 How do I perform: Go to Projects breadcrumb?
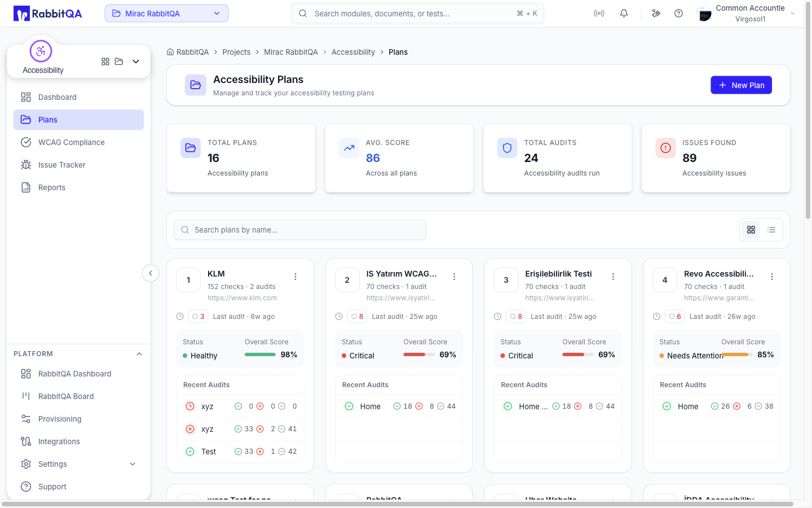[236, 52]
